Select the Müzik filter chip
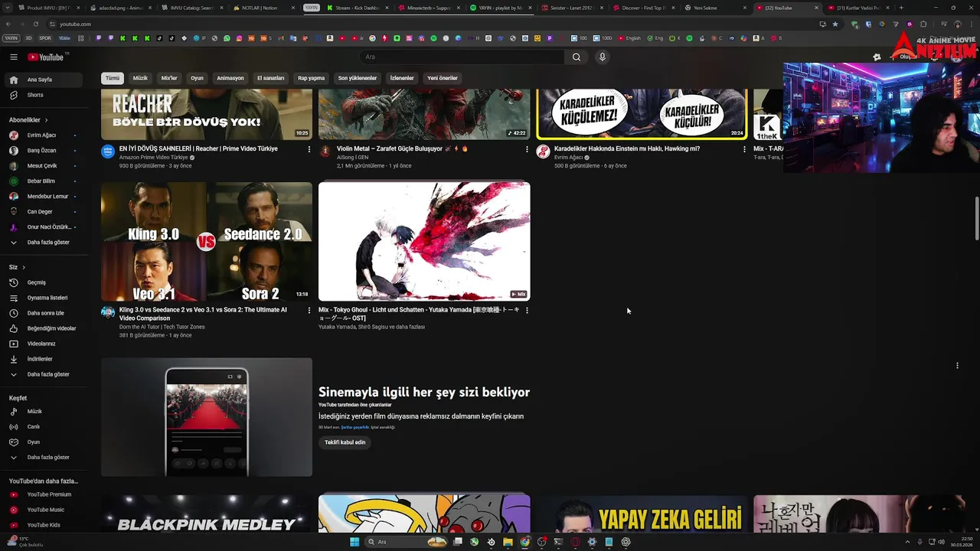 [140, 78]
